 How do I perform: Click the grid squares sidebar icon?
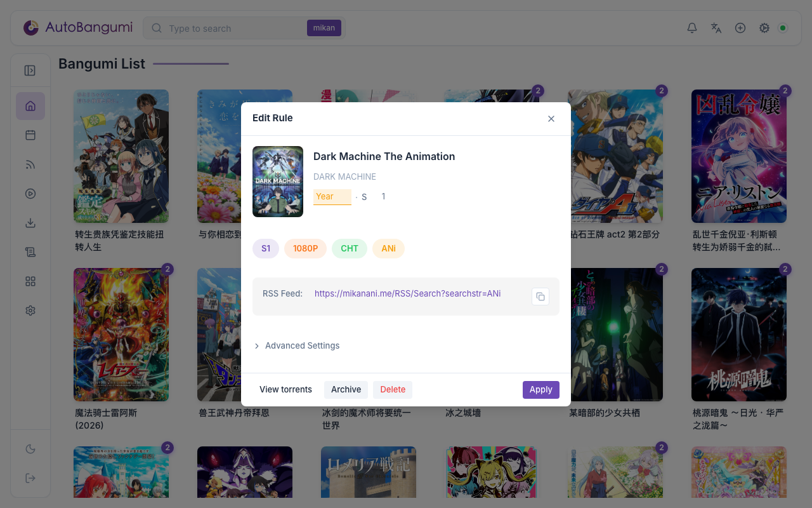coord(30,281)
